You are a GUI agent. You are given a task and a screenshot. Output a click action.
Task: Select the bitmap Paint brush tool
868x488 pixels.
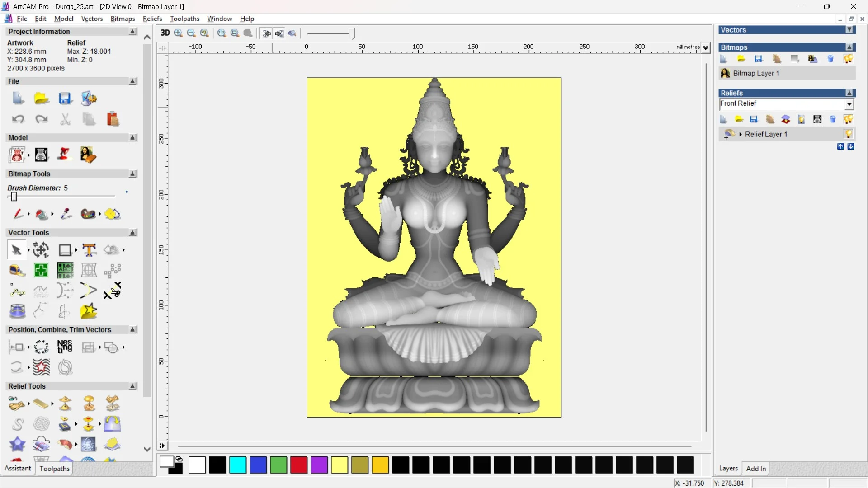[x=18, y=214]
